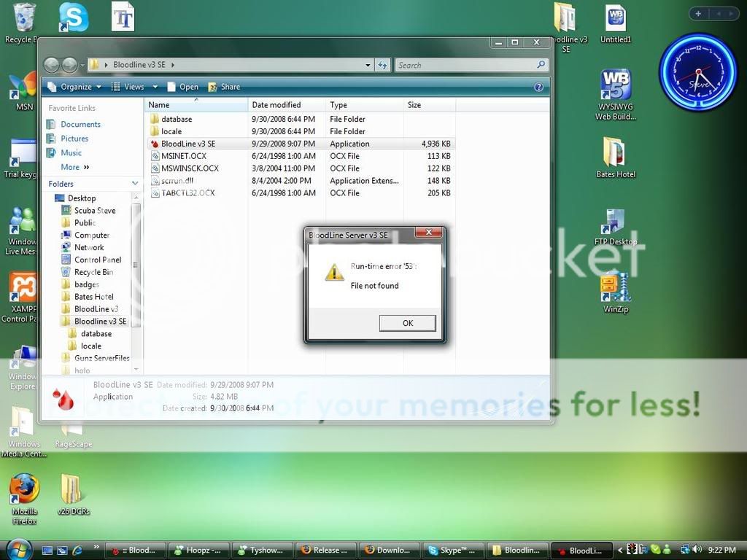Switch to the Skype taskbar button
The height and width of the screenshot is (560, 747).
tap(453, 551)
